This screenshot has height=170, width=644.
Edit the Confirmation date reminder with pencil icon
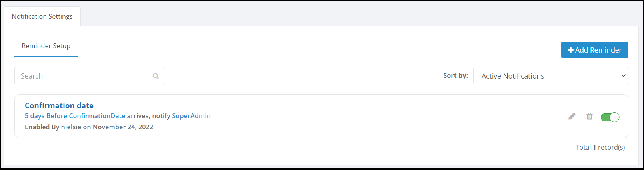pyautogui.click(x=572, y=116)
